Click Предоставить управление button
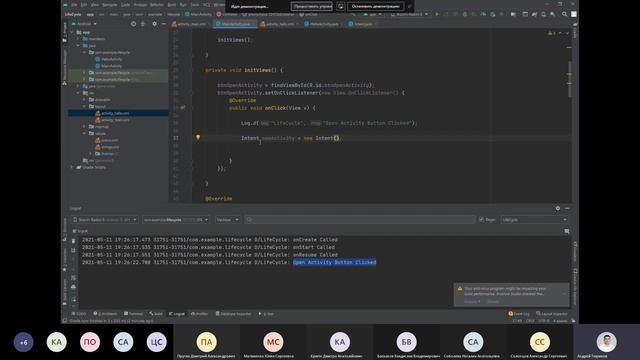This screenshot has width=640, height=360. tap(311, 6)
